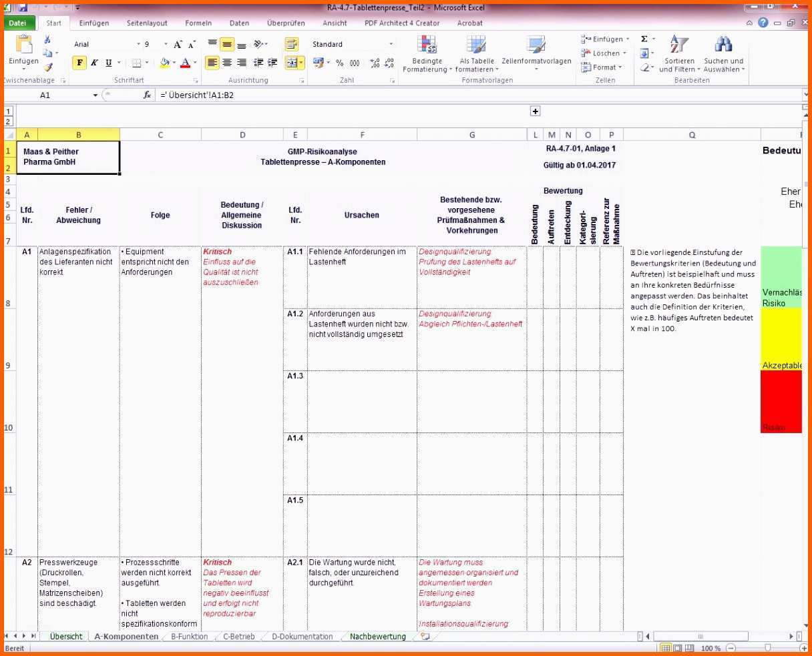Switch to the Seitenlayout ribbon tab
The height and width of the screenshot is (656, 812).
coord(146,23)
